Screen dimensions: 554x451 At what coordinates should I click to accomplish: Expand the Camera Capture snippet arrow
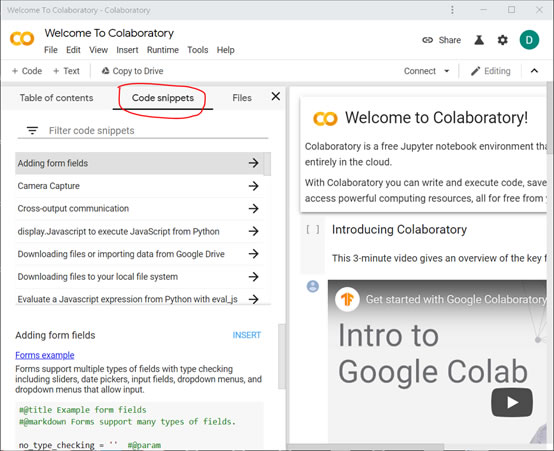pyautogui.click(x=253, y=186)
